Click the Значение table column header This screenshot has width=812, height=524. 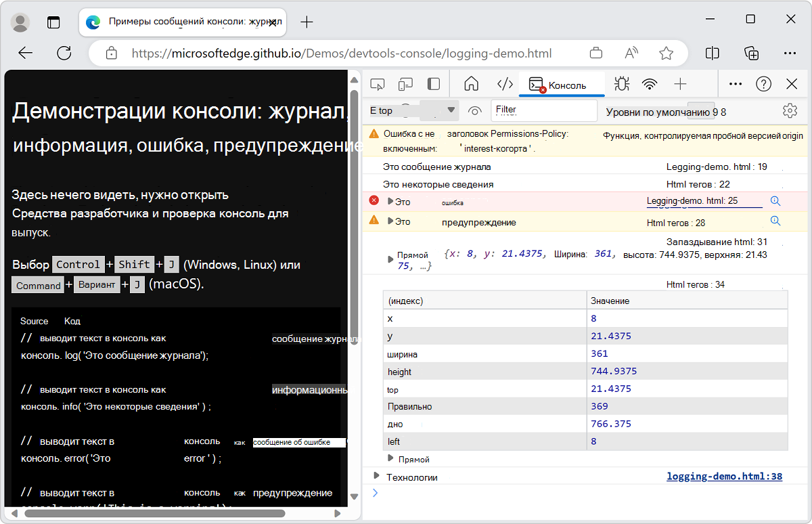[687, 301]
